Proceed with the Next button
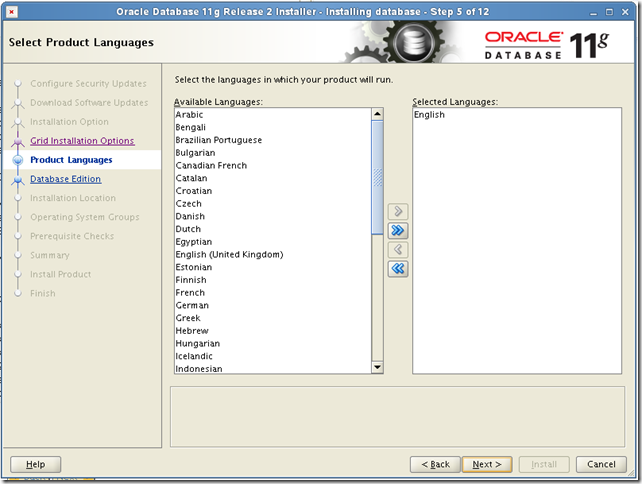Screen dimensions: 642x484 (x=487, y=464)
